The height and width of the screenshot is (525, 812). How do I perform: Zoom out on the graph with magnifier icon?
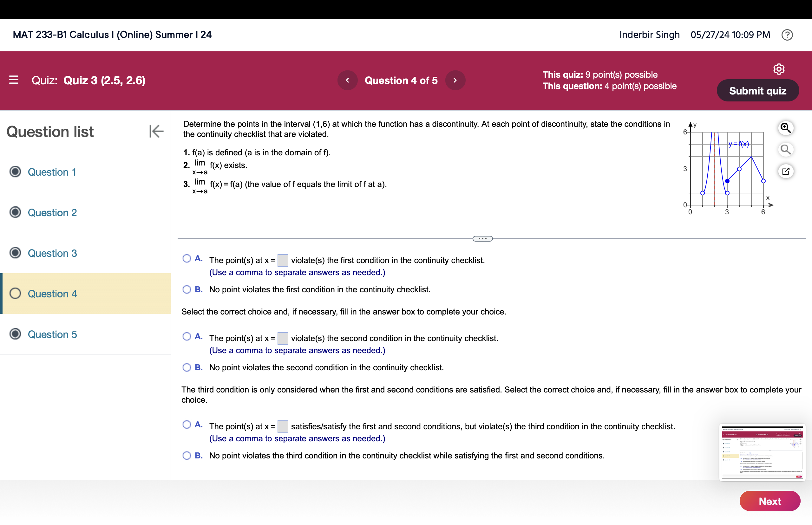tap(786, 149)
